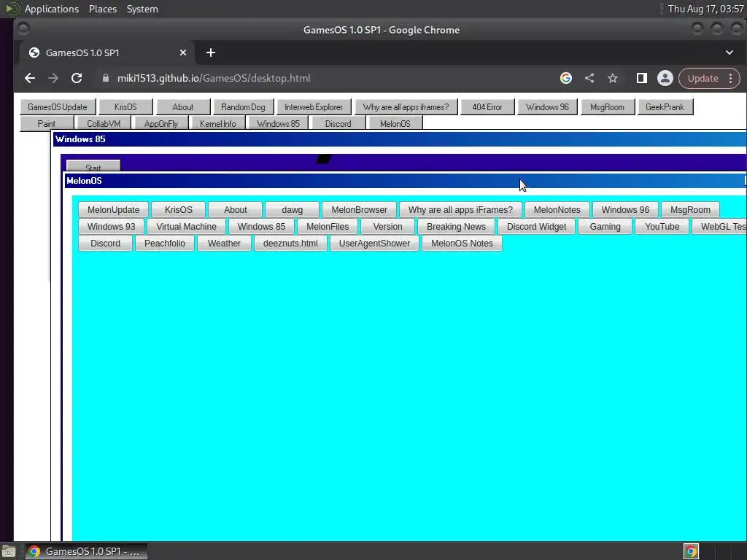Open 'Why are all apps iframes?' in GamesOS
747x560 pixels.
pyautogui.click(x=406, y=106)
